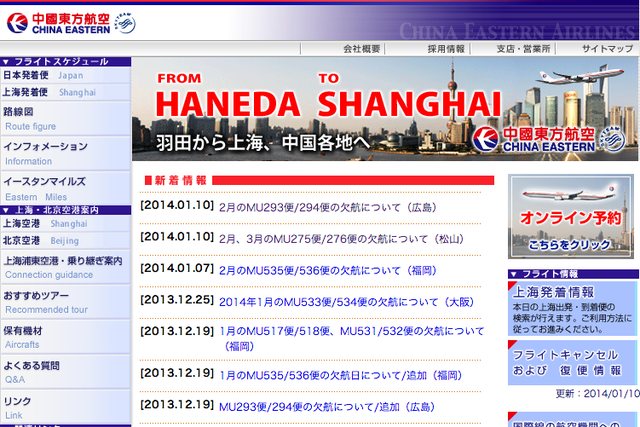640x427 pixels.
Task: Open リンク Link page
Action: pyautogui.click(x=65, y=407)
